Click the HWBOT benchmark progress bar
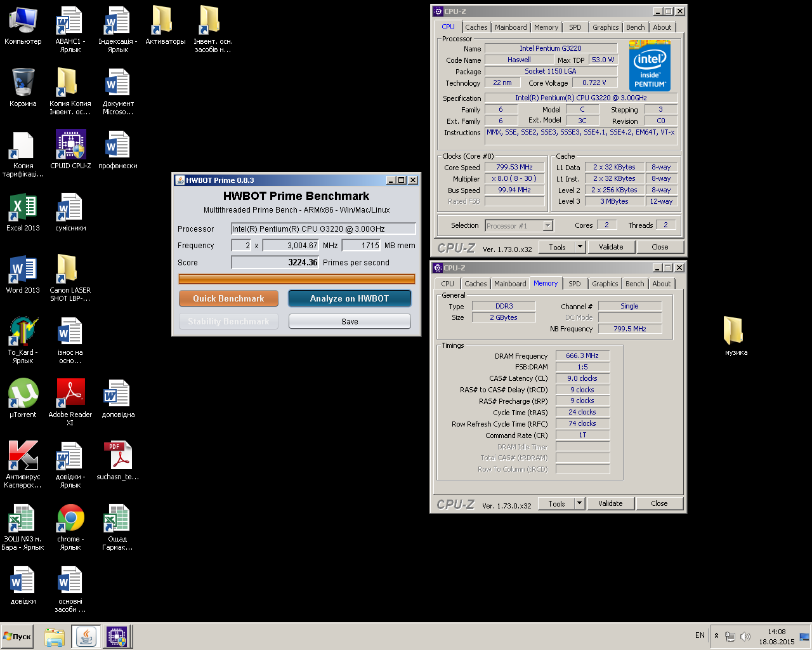 pyautogui.click(x=297, y=279)
